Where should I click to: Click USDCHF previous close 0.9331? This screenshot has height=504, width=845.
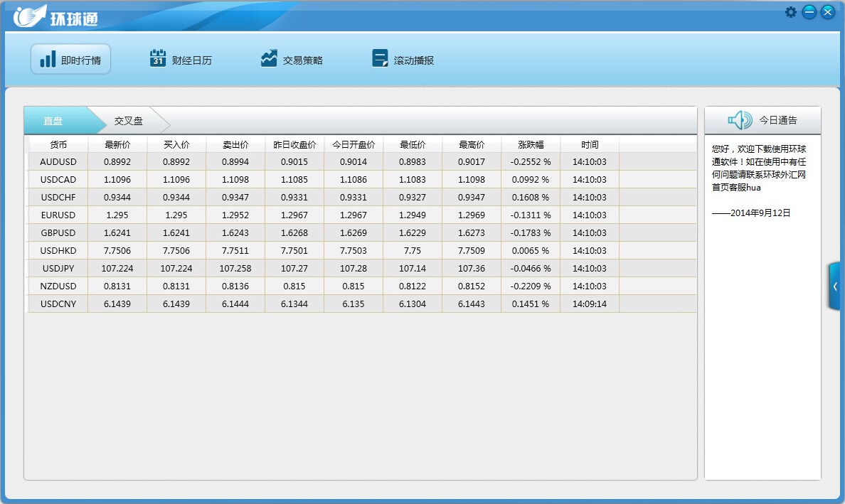pos(294,197)
